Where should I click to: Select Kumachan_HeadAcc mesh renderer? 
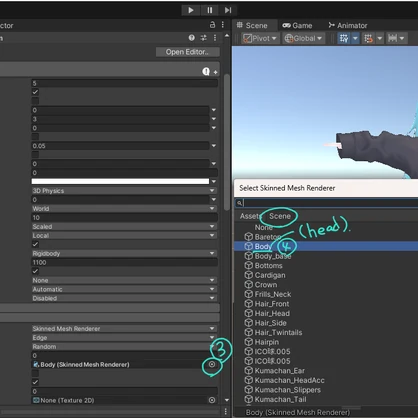pos(326,380)
